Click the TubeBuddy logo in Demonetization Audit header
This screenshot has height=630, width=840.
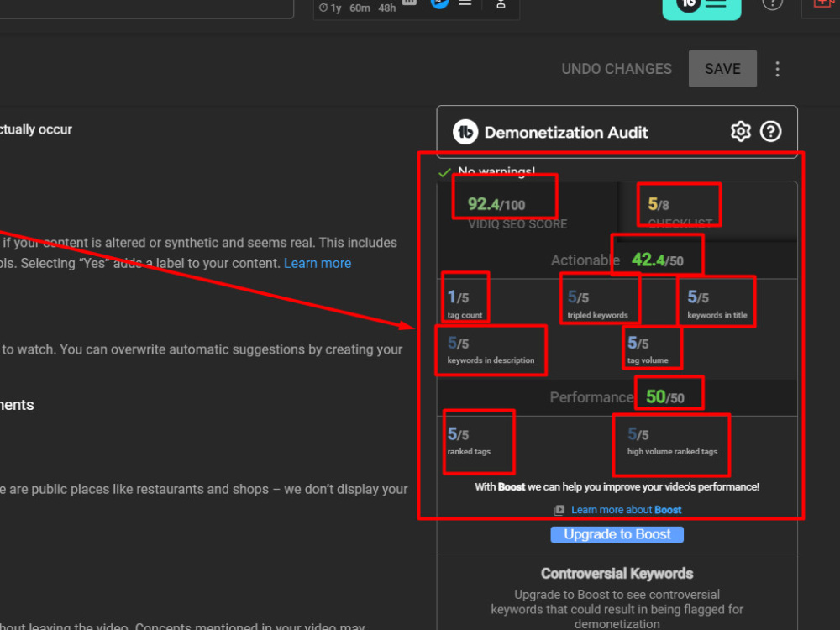point(465,132)
